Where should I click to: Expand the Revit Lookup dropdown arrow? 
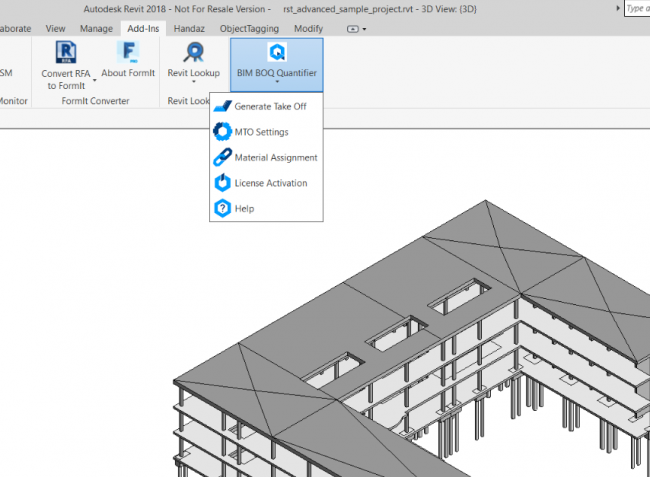click(x=193, y=83)
